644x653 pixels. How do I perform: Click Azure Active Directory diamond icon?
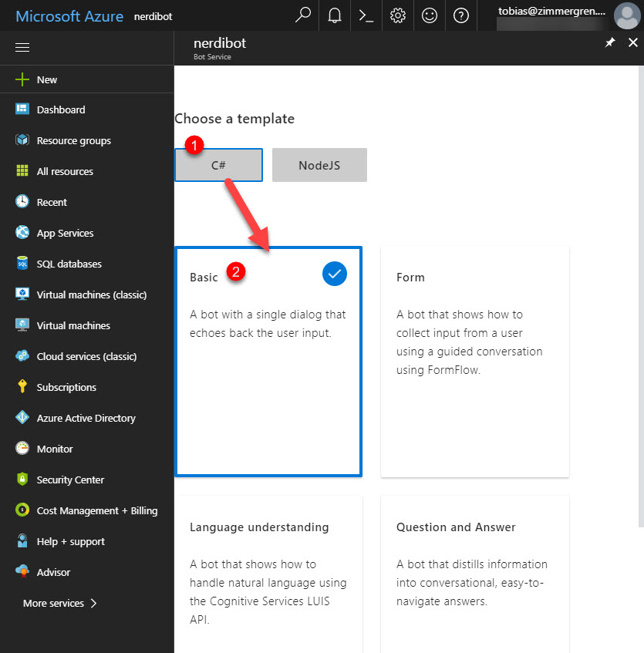(x=22, y=417)
